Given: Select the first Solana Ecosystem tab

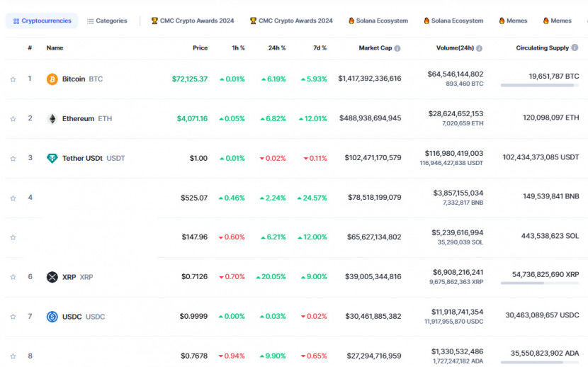Looking at the screenshot, I should [378, 21].
